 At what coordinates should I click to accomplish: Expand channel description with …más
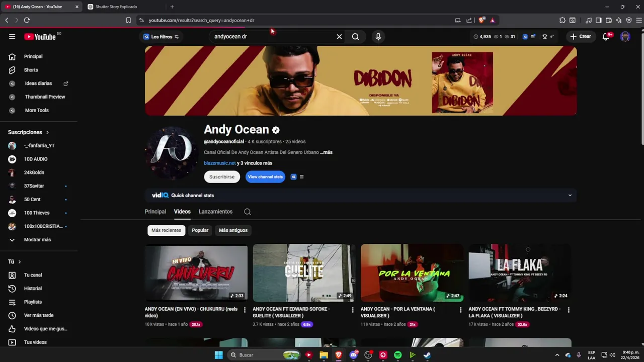pos(326,152)
